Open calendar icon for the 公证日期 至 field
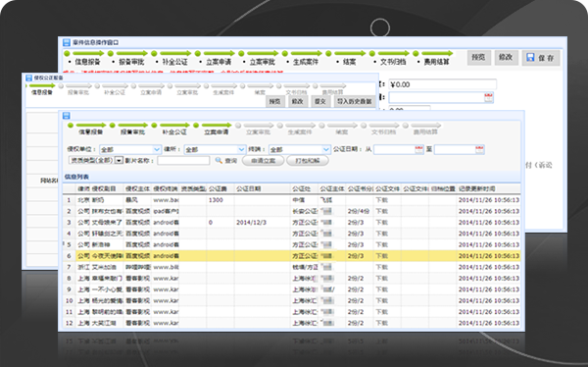Screen dimensions: 588x367 (479, 149)
